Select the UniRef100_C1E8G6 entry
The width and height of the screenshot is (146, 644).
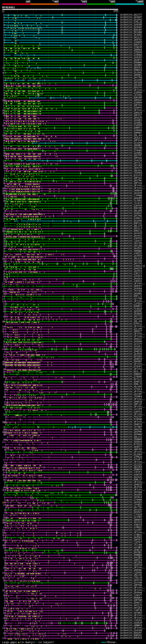131,572
